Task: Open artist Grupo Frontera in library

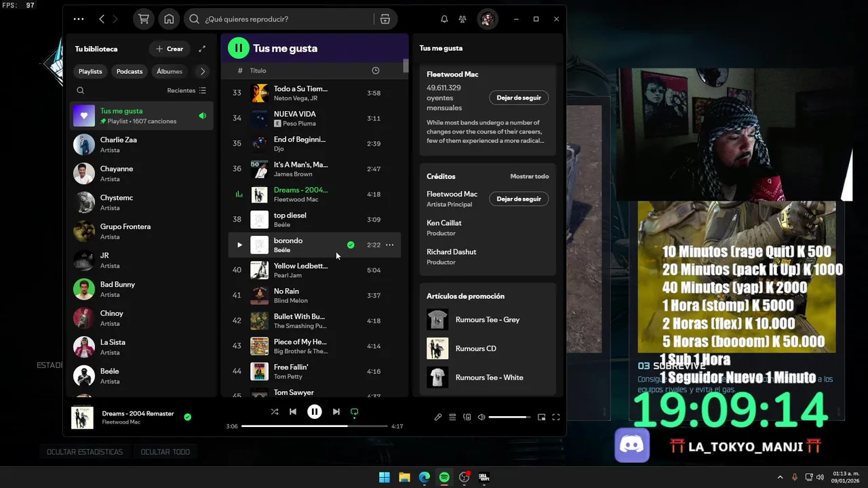Action: click(x=142, y=231)
